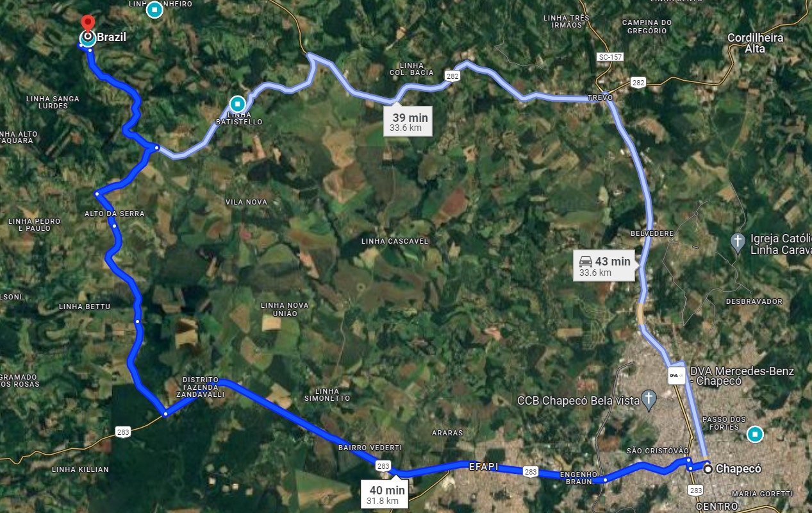Click the Distrito Fazenda Zandavalli label
The width and height of the screenshot is (812, 513).
pos(203,387)
